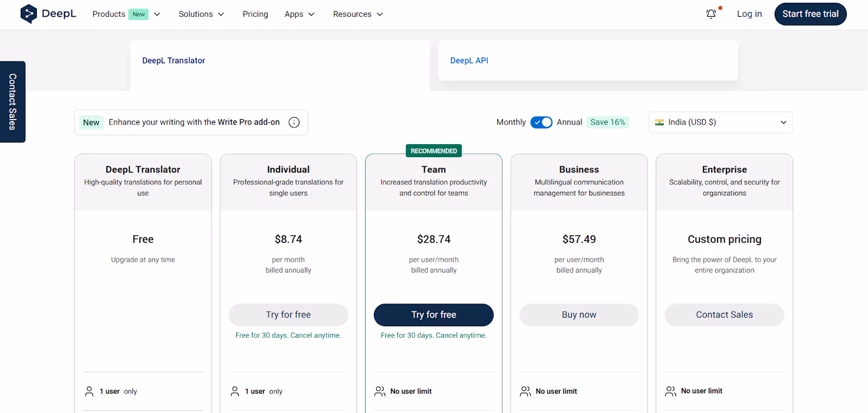Click the Save 16% badge

pyautogui.click(x=608, y=122)
